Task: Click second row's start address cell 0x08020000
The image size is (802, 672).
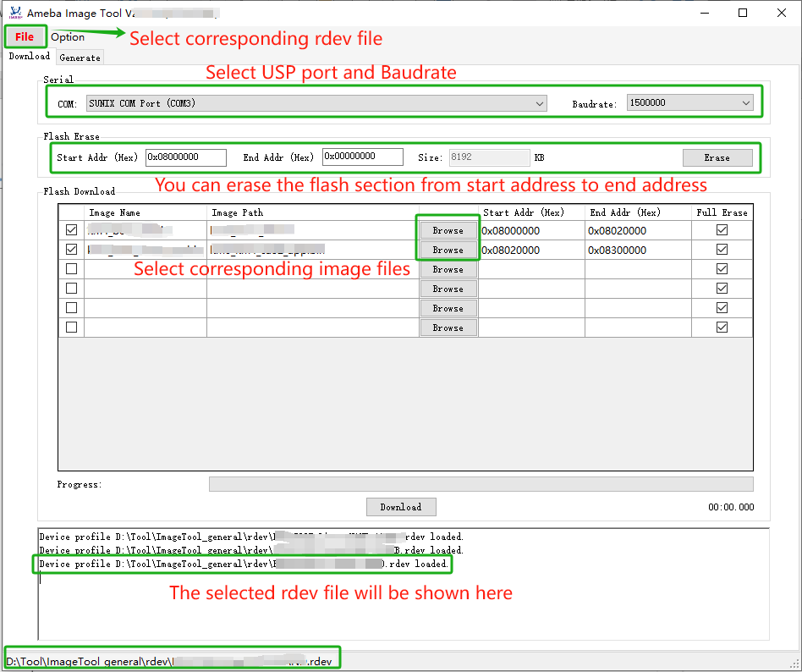Action: pyautogui.click(x=531, y=251)
